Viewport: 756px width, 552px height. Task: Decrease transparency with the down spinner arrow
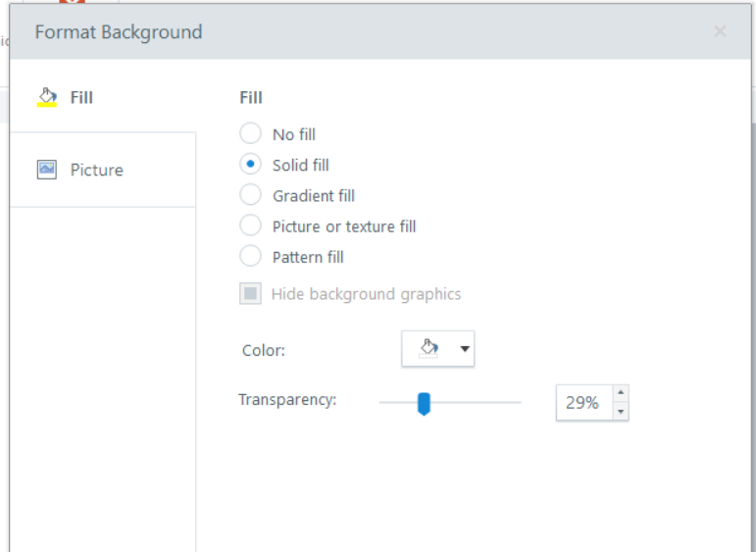point(621,412)
